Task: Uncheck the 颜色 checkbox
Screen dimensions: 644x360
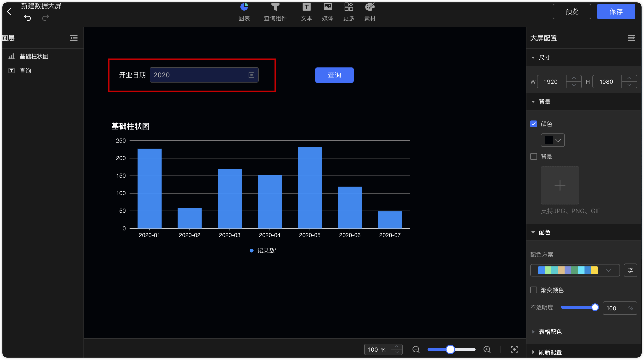Action: point(533,124)
